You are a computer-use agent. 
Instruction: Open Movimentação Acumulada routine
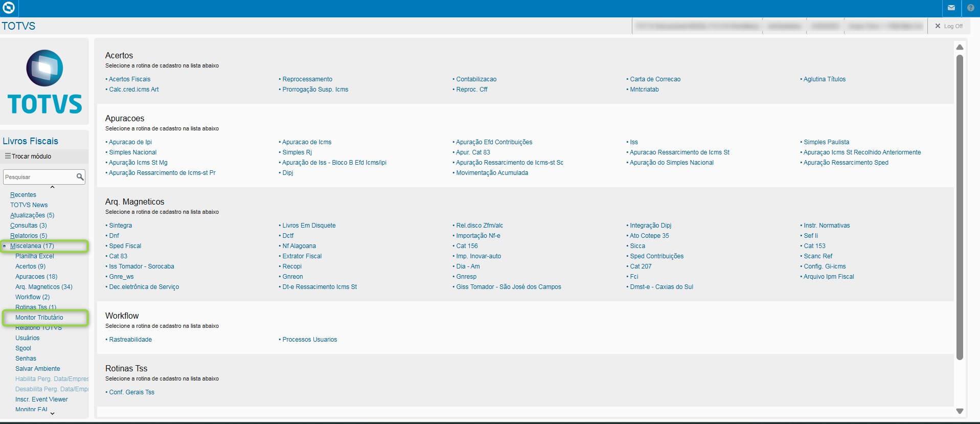point(492,173)
